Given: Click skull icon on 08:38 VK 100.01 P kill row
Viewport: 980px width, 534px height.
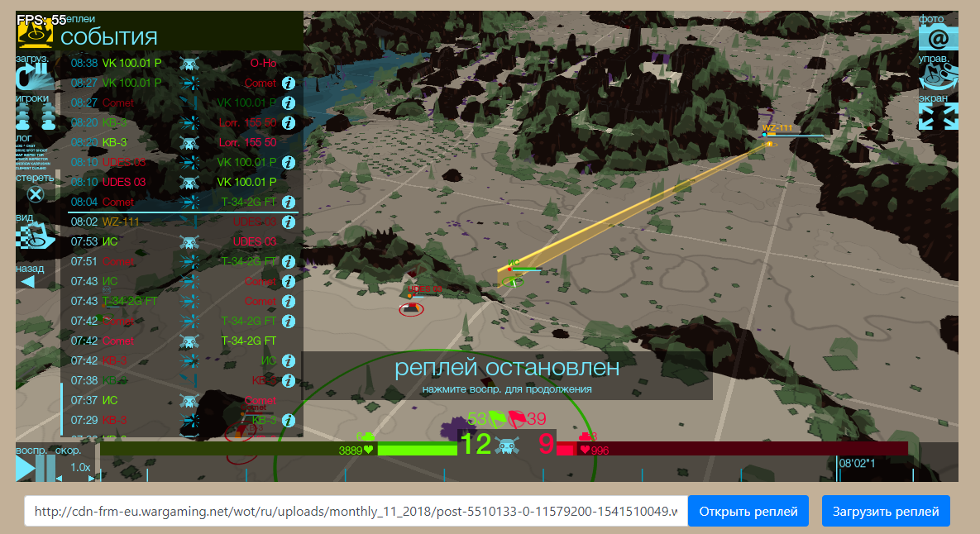Looking at the screenshot, I should pyautogui.click(x=189, y=64).
